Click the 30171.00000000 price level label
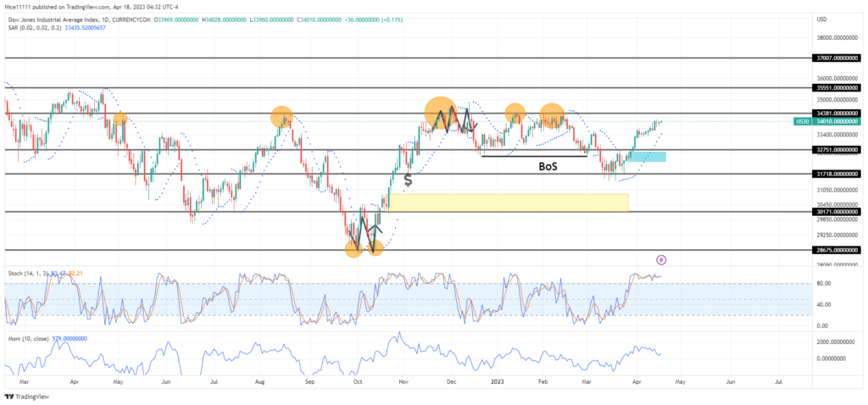 837,211
